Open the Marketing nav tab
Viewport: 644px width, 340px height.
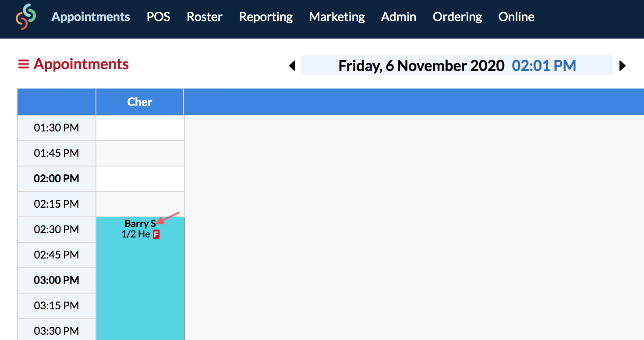[x=337, y=17]
